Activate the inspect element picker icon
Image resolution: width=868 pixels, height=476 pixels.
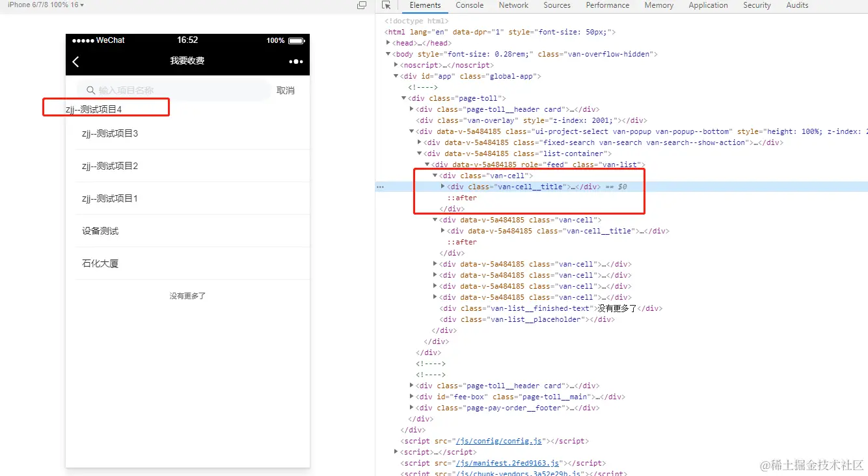pos(387,5)
